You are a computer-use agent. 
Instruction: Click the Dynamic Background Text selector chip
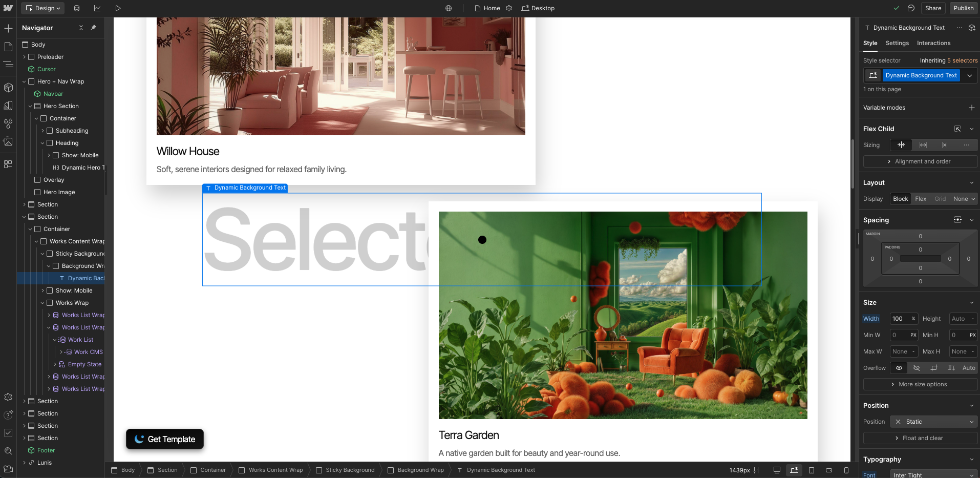[x=921, y=75]
